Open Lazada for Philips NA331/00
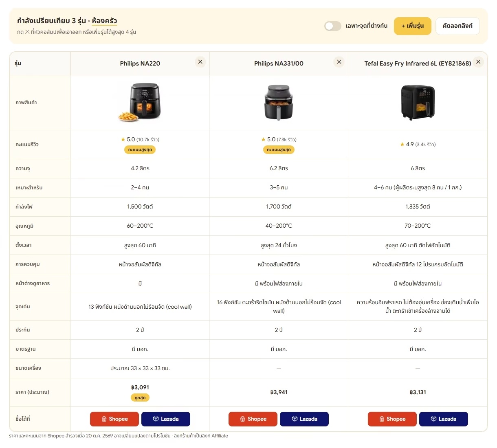The width and height of the screenshot is (497, 448). (x=304, y=419)
